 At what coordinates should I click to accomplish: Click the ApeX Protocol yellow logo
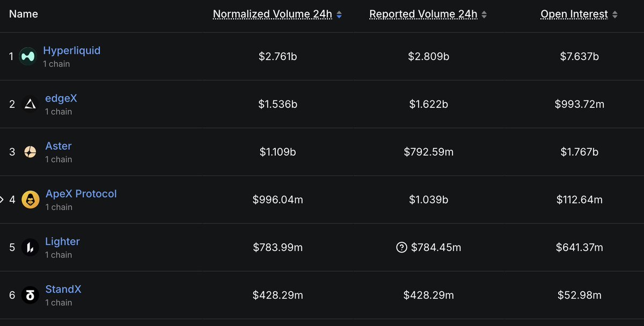click(x=31, y=200)
